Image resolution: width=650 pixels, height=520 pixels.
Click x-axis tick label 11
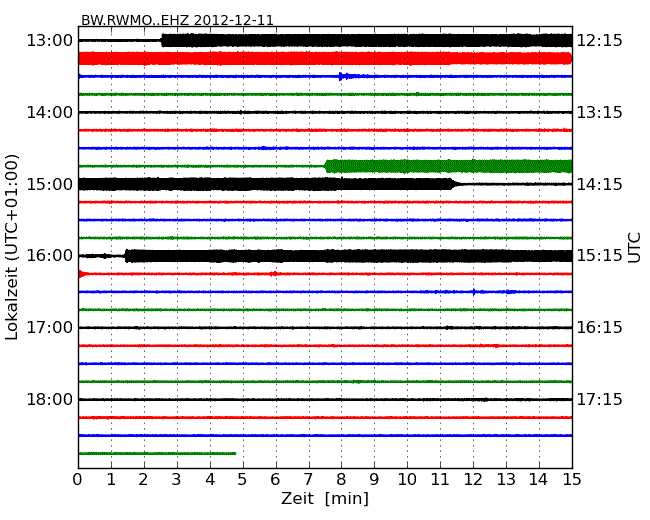coord(440,480)
